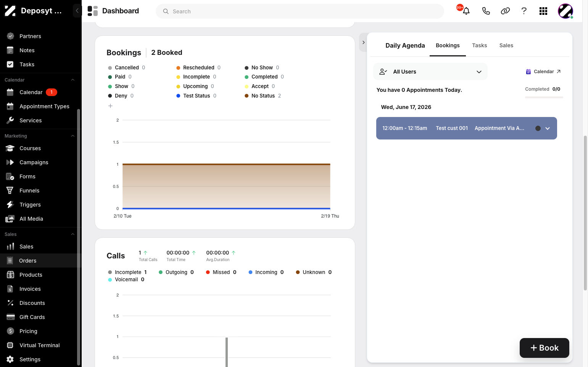
Task: Expand the 12:00am appointment chevron
Action: 548,128
